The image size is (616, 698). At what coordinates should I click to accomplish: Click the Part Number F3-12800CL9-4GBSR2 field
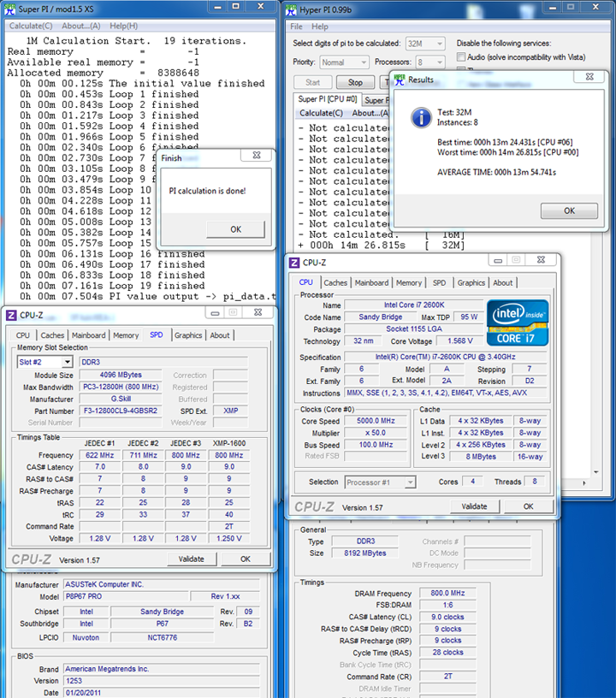coord(120,411)
